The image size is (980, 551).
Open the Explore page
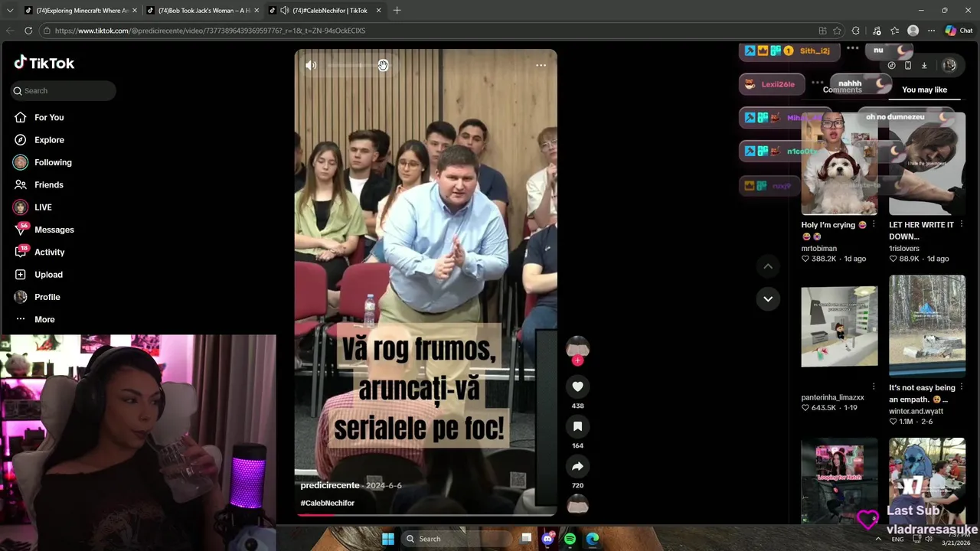[40, 140]
